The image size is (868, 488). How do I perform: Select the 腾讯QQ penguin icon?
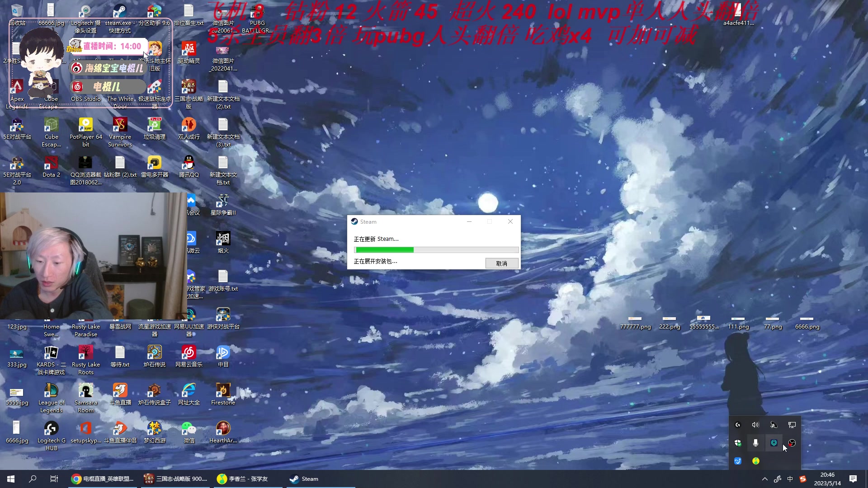(x=189, y=166)
